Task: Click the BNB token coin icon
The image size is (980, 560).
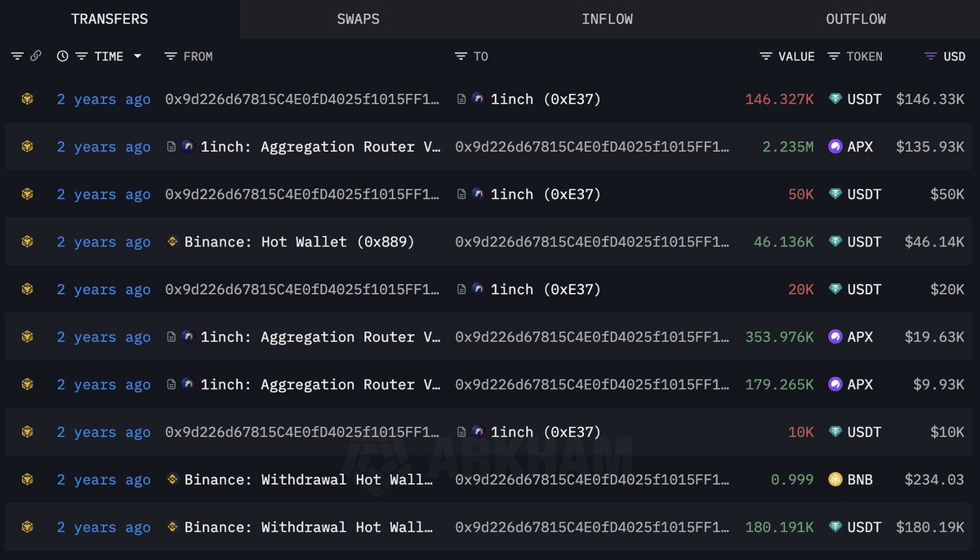Action: coord(835,479)
